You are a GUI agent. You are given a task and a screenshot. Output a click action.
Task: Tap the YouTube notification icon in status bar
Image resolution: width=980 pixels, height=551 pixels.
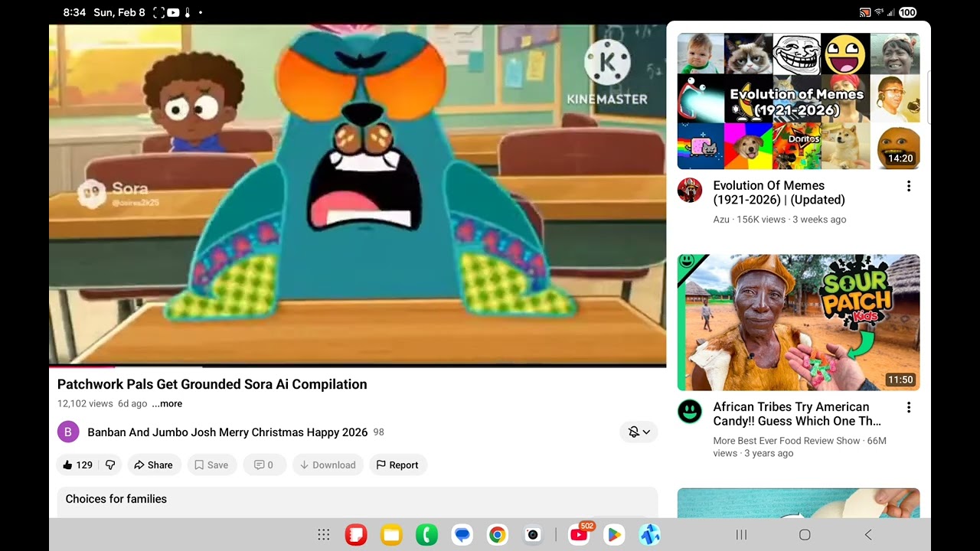coord(173,12)
